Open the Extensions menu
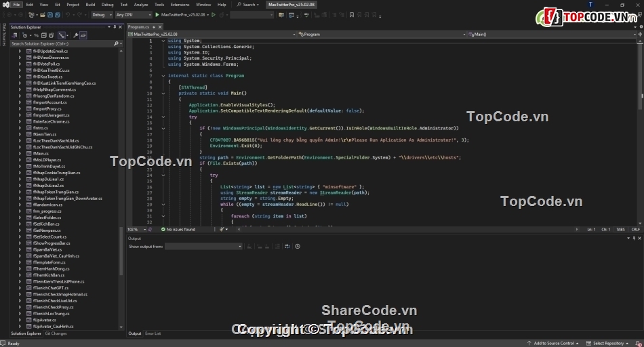Viewport: 644px width, 347px height. click(x=180, y=5)
